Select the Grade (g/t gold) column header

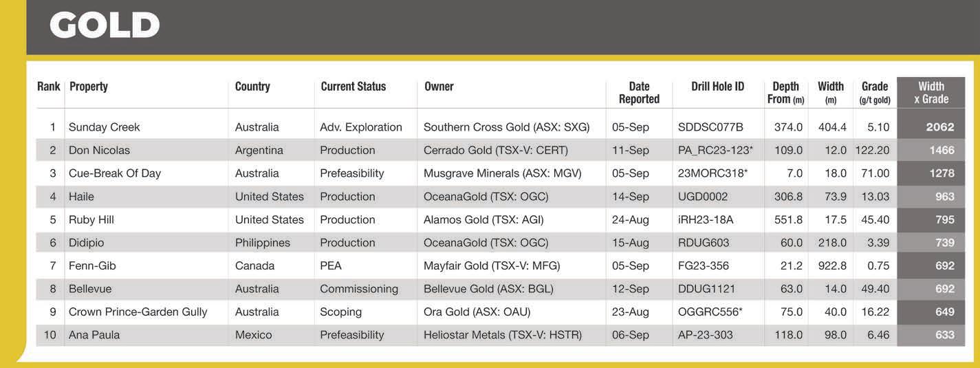tap(875, 93)
